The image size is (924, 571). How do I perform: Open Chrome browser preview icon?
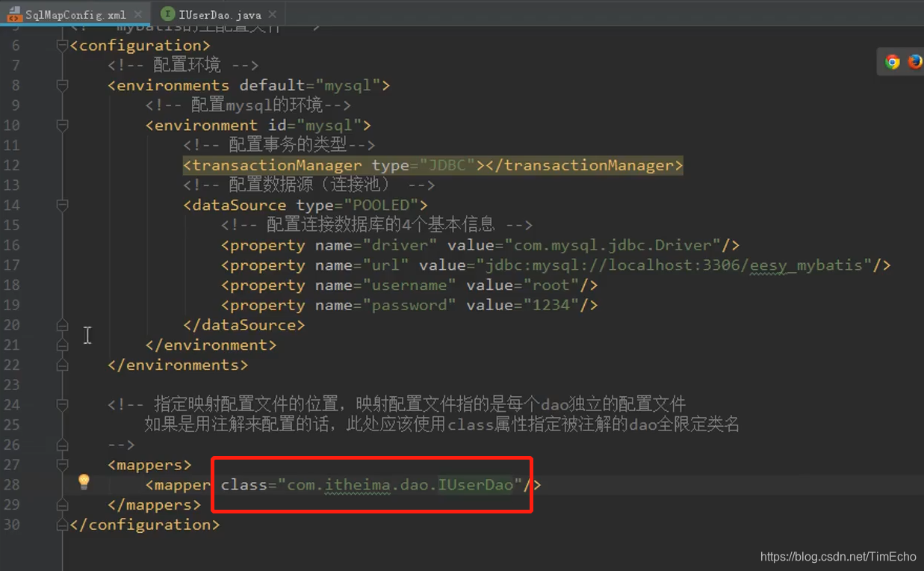point(892,62)
